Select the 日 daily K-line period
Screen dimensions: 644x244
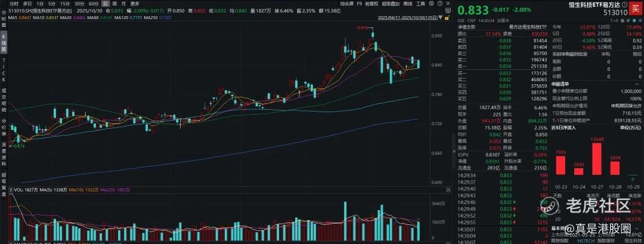106,4
